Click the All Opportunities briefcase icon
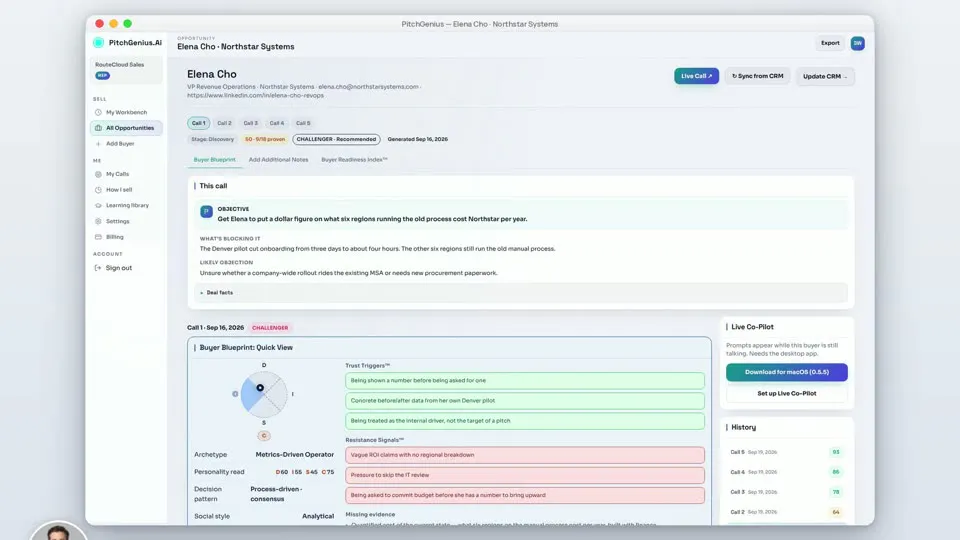The height and width of the screenshot is (540, 960). [98, 128]
